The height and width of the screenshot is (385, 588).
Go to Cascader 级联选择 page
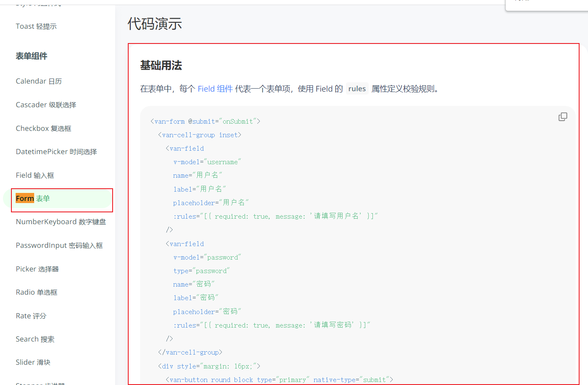[46, 105]
